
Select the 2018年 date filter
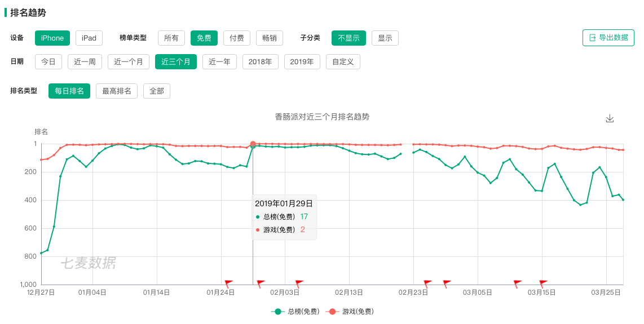(261, 61)
